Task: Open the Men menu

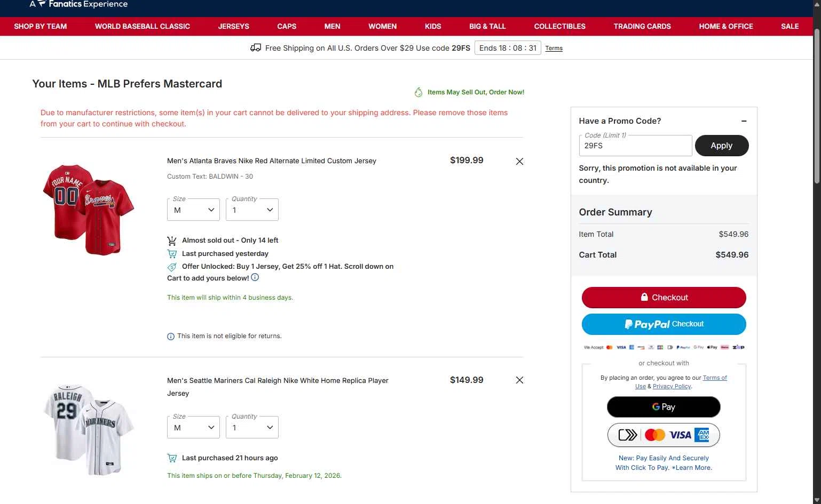Action: [332, 26]
